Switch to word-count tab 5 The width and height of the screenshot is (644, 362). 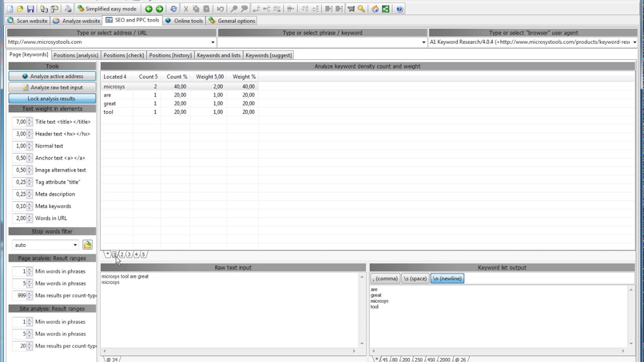click(x=143, y=254)
